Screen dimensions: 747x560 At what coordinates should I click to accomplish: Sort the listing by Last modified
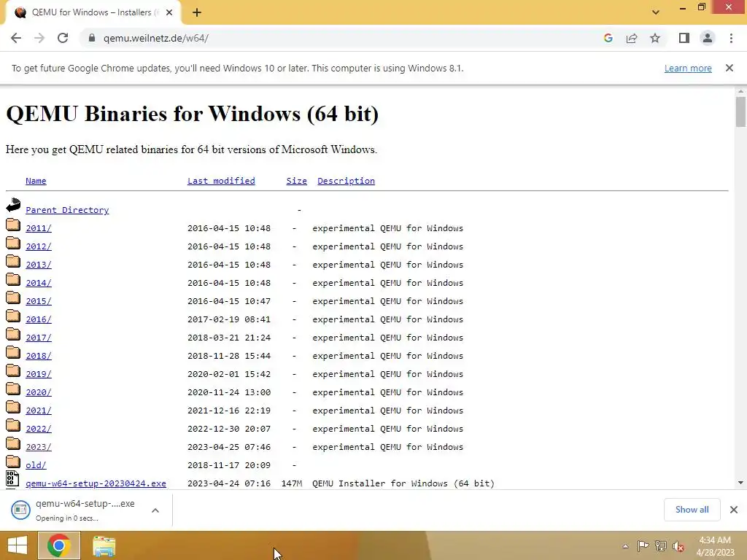(x=221, y=181)
